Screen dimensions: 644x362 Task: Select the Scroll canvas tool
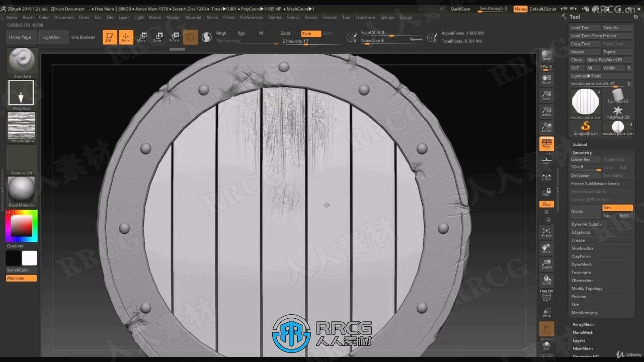click(x=546, y=79)
